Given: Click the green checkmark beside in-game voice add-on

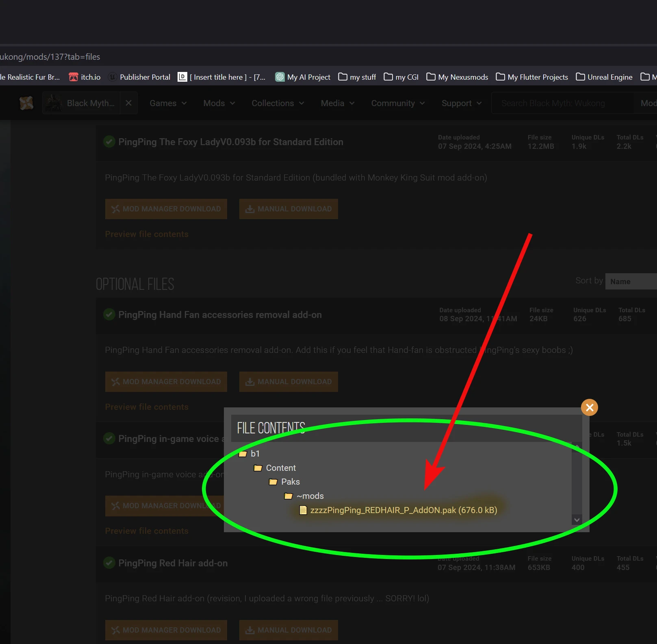Looking at the screenshot, I should click(x=109, y=438).
